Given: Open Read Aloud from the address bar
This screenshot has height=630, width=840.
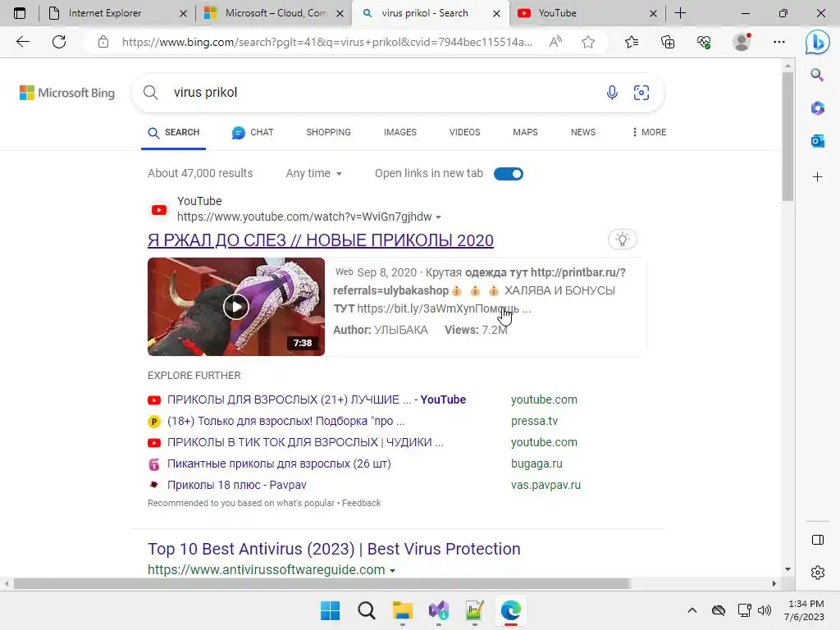Looking at the screenshot, I should coord(555,42).
